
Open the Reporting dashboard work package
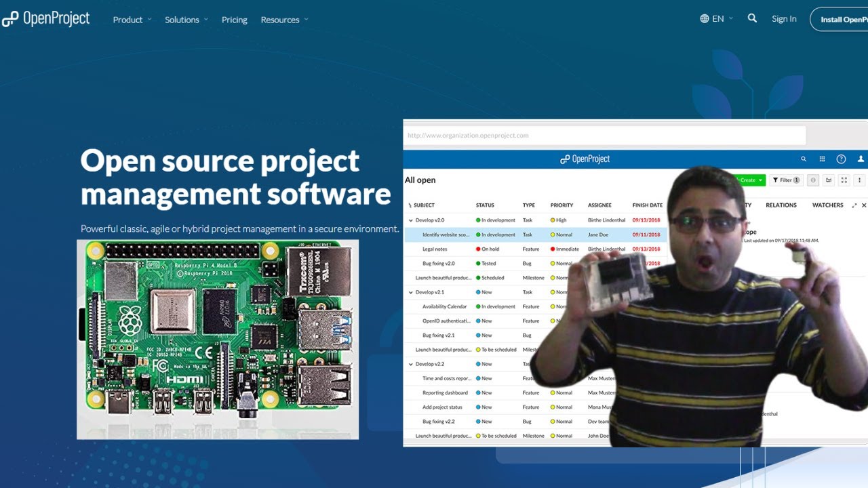tap(445, 393)
